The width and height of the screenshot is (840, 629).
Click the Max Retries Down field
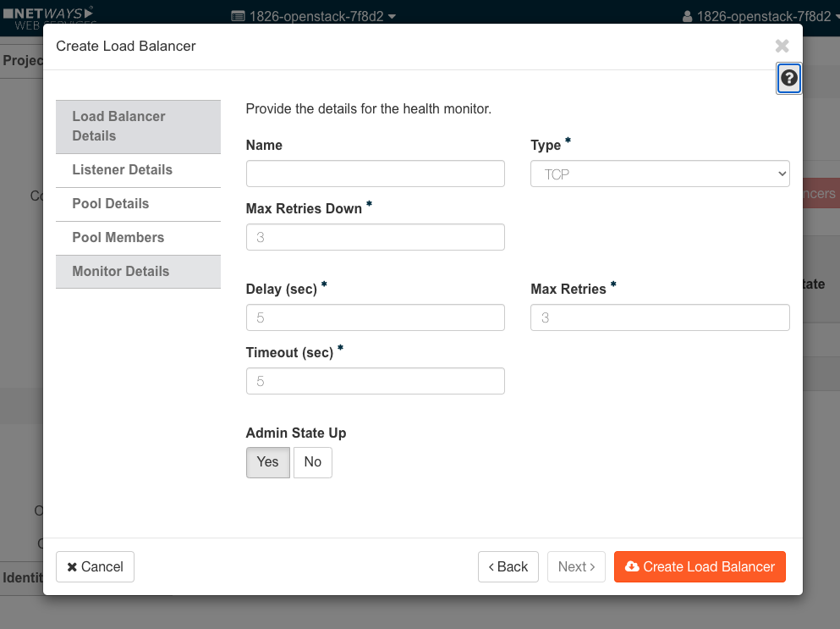click(x=375, y=237)
